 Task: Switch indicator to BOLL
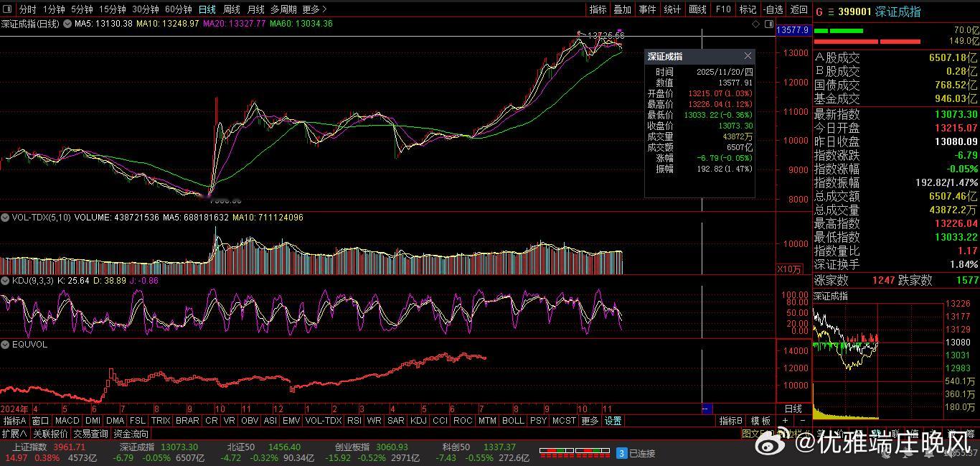(513, 421)
